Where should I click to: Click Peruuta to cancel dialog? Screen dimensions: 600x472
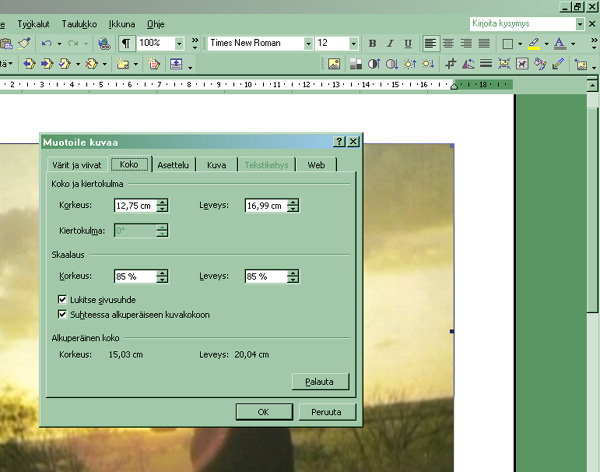pyautogui.click(x=326, y=412)
